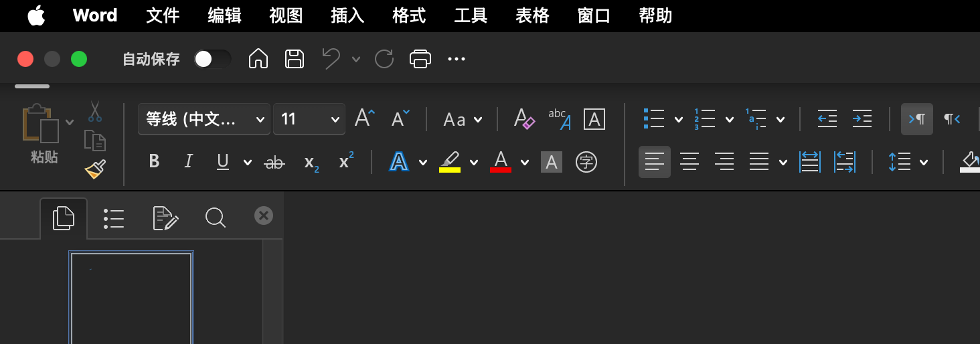
Task: Expand text effects dropdown arrow
Action: coord(423,163)
